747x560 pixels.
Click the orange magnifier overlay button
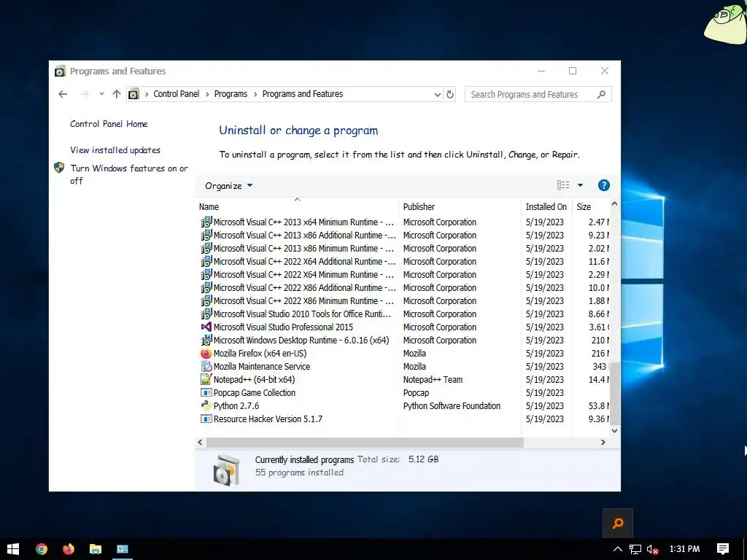618,524
